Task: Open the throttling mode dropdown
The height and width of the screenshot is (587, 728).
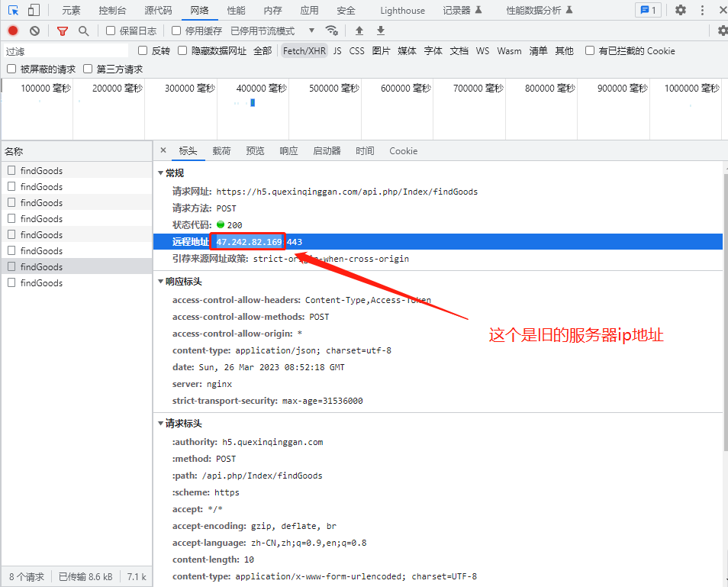Action: [x=272, y=31]
